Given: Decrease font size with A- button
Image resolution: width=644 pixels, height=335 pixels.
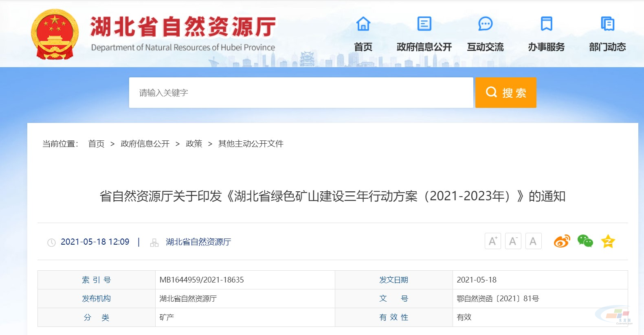Looking at the screenshot, I should click(513, 241).
